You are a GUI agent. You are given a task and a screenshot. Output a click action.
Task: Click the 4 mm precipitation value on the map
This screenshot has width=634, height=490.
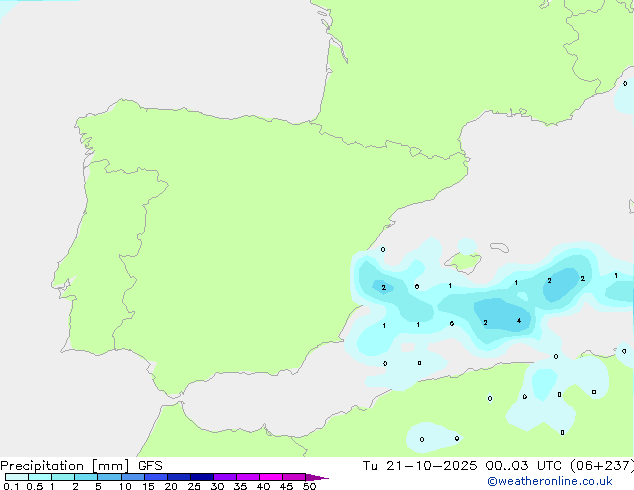tap(519, 321)
